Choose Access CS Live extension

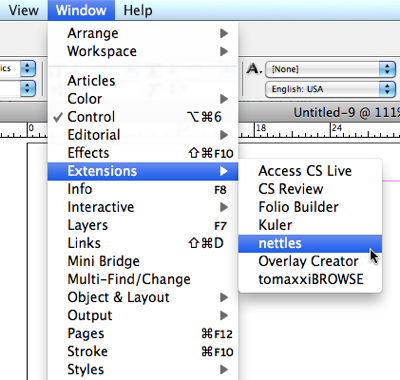[310, 171]
